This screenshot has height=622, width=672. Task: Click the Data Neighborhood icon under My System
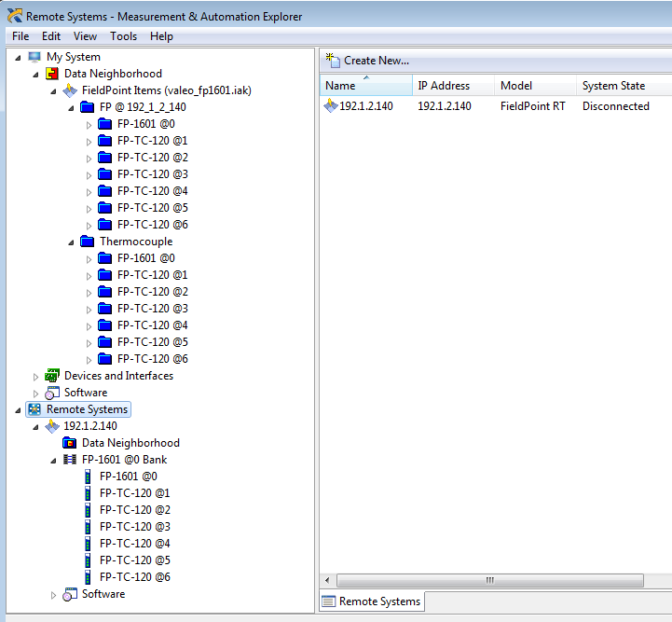[x=52, y=74]
